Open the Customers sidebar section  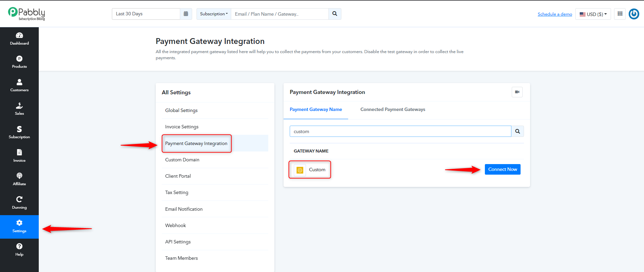[x=19, y=85]
